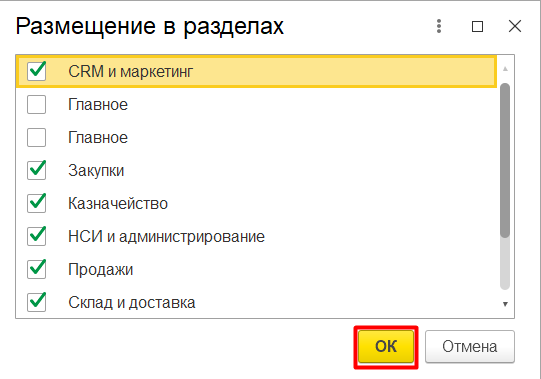Viewport: 541px width, 379px height.
Task: Check the Главное box just under CRM и маркетинг
Action: 37,105
